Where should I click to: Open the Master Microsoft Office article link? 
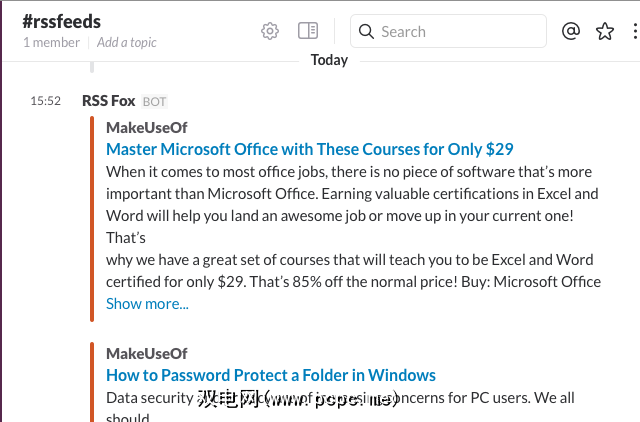pos(309,149)
